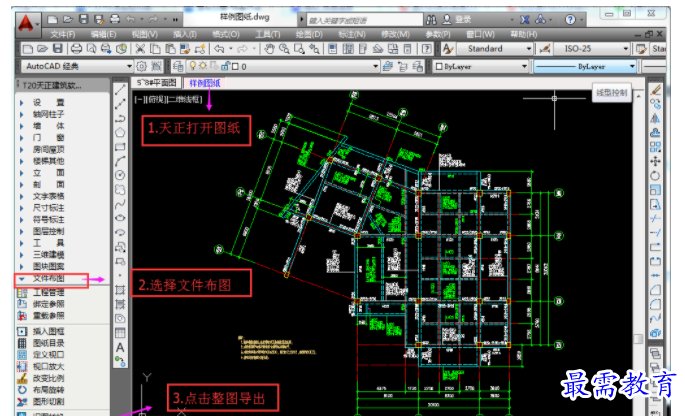Image resolution: width=685 pixels, height=416 pixels.
Task: Switch to the 5~8#平面图 drawing tab
Action: [x=156, y=83]
